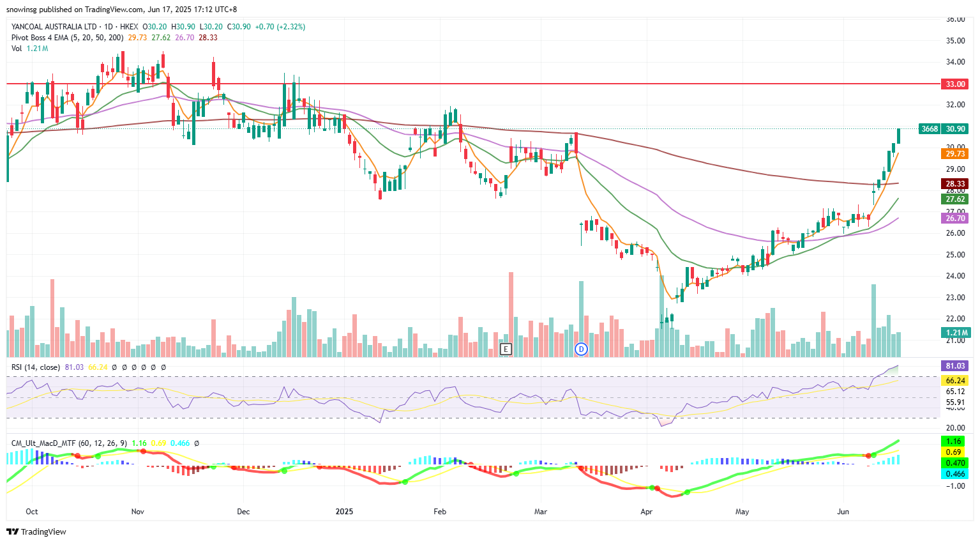Click the 32.00 price axis label
Image resolution: width=980 pixels, height=543 pixels.
point(955,105)
